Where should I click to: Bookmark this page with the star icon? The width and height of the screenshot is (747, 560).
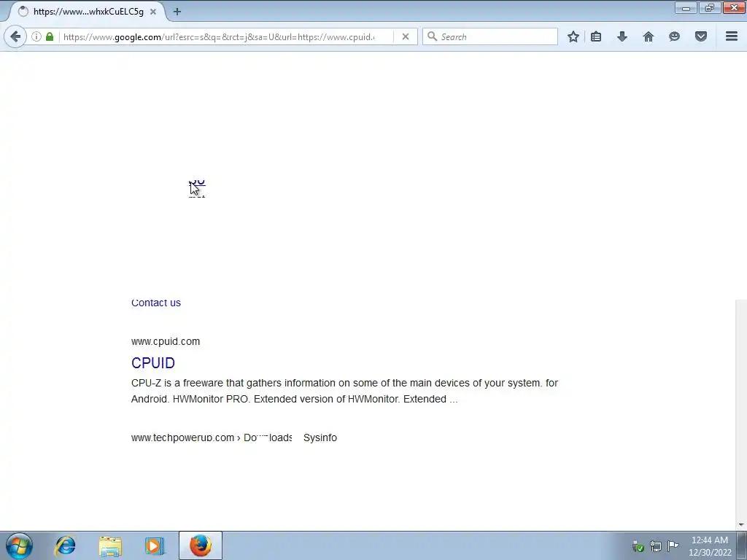click(573, 36)
